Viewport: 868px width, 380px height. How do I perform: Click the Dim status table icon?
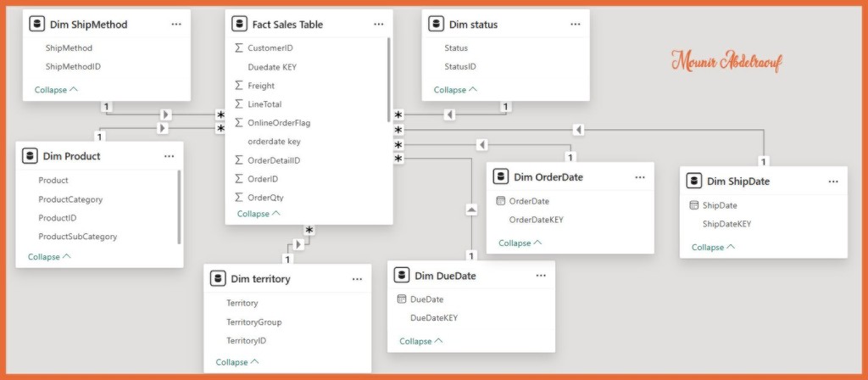tap(436, 25)
